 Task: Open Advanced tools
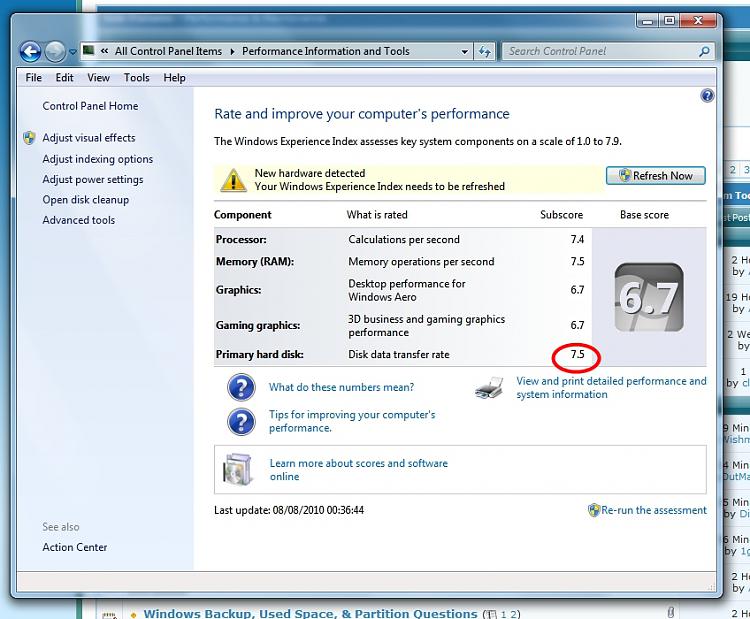point(79,220)
